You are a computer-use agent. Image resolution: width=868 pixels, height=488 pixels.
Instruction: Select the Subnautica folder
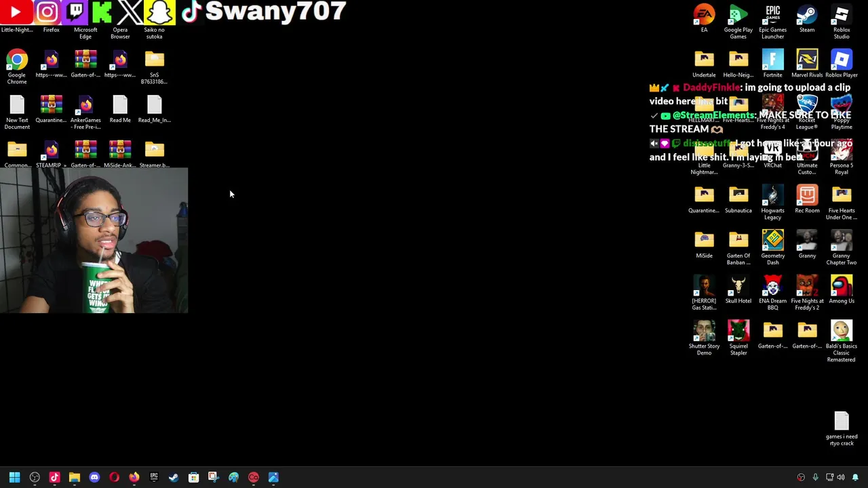point(738,199)
